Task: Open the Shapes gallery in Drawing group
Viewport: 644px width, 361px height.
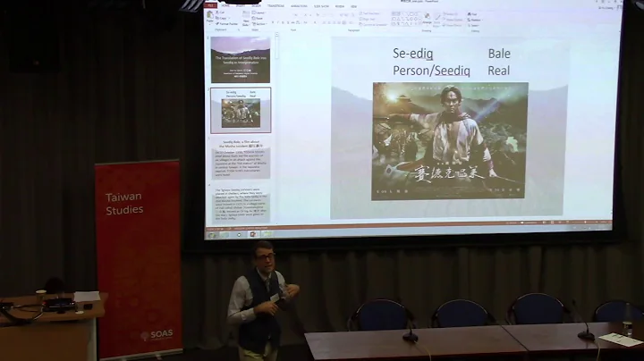Action: (x=406, y=19)
